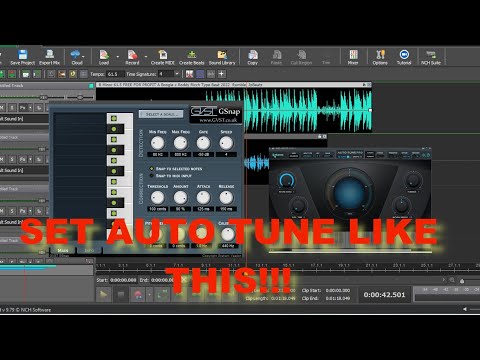480x360 pixels.
Task: Open the Mixer window
Action: pos(353,57)
